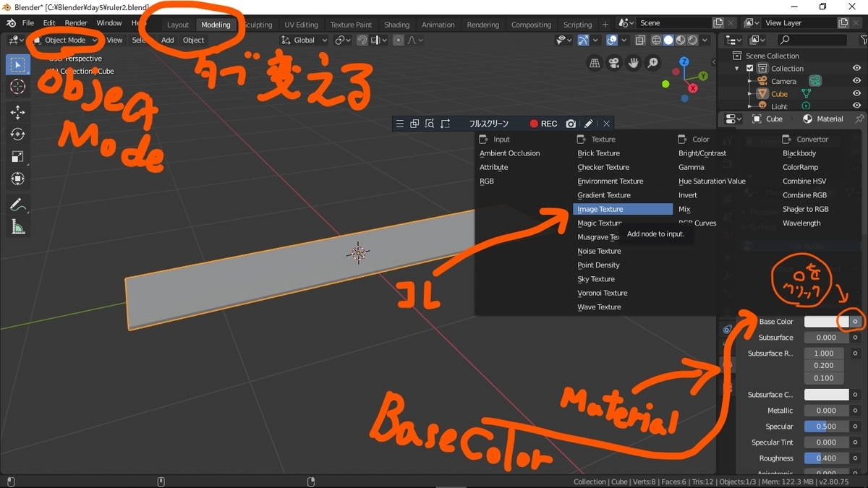Click the hand pan view icon
Viewport: 868px width, 488px height.
[x=634, y=63]
